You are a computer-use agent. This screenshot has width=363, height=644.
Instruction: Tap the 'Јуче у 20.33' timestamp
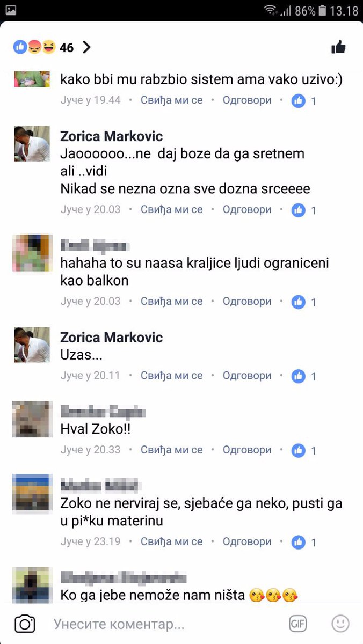coord(90,450)
